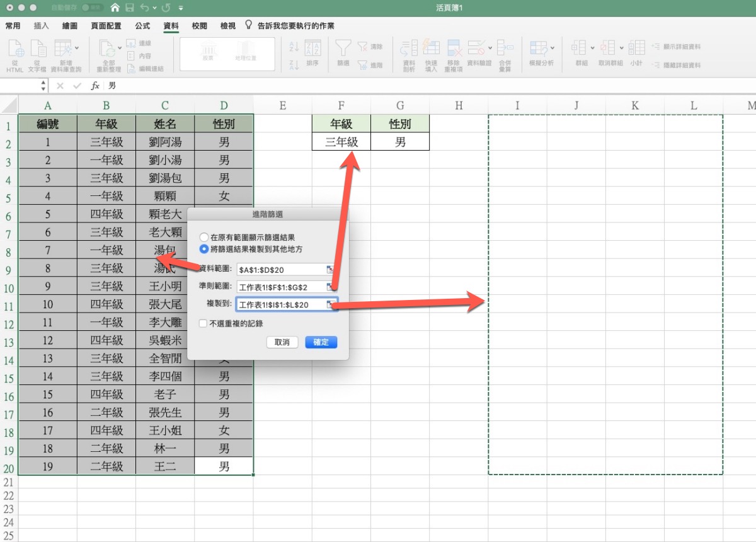The width and height of the screenshot is (756, 542).
Task: Click the 排序 sort icon
Action: (x=312, y=49)
